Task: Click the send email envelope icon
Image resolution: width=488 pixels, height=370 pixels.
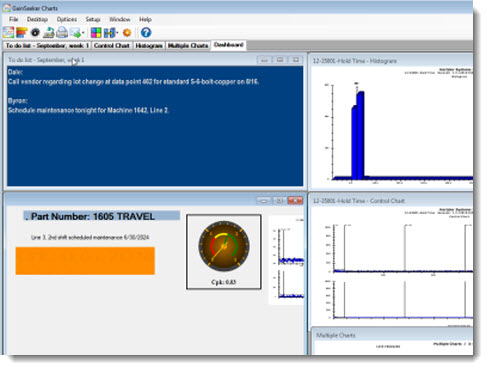Action: [76, 32]
